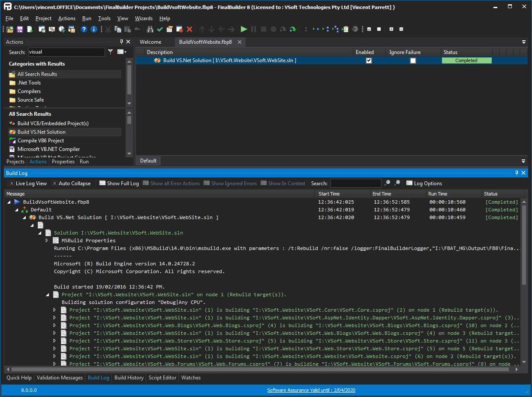Click the Software Assurance Valid until link
This screenshot has width=532, height=397.
click(x=311, y=390)
